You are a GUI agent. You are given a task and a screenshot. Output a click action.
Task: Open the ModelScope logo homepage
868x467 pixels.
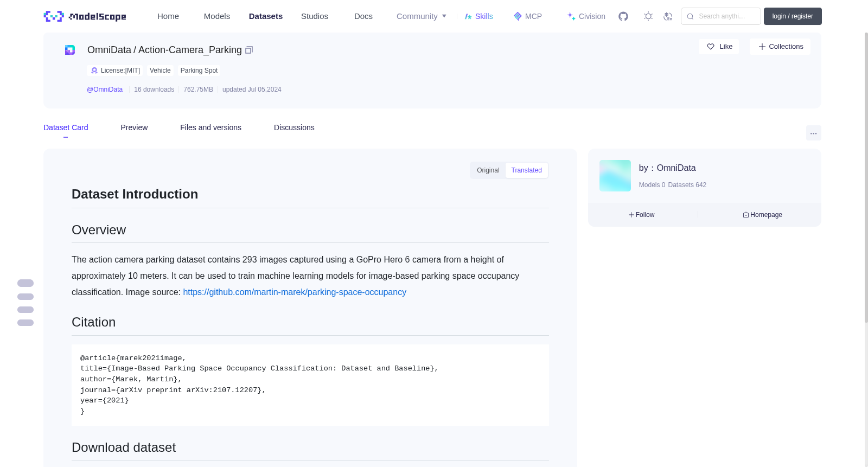point(85,16)
